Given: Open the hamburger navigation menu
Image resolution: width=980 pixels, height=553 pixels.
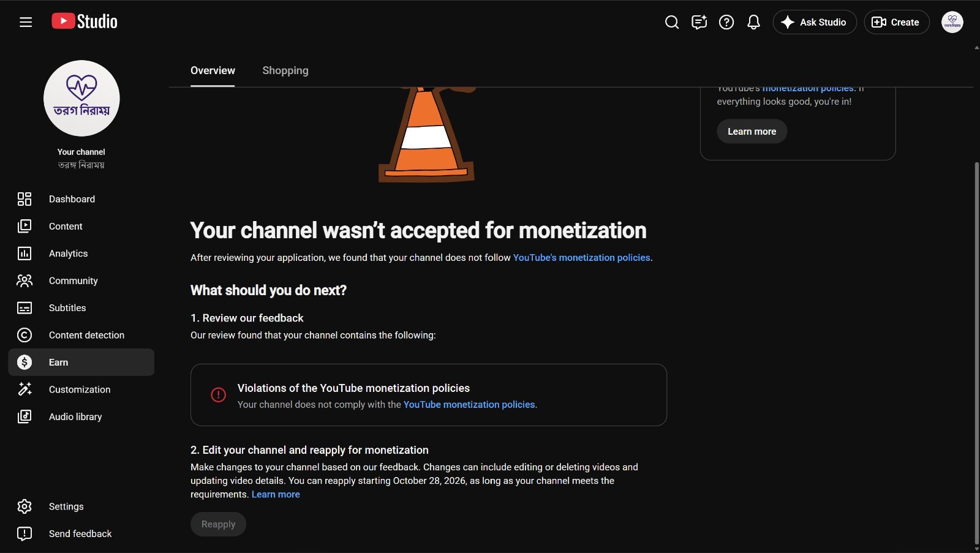Looking at the screenshot, I should pyautogui.click(x=26, y=22).
